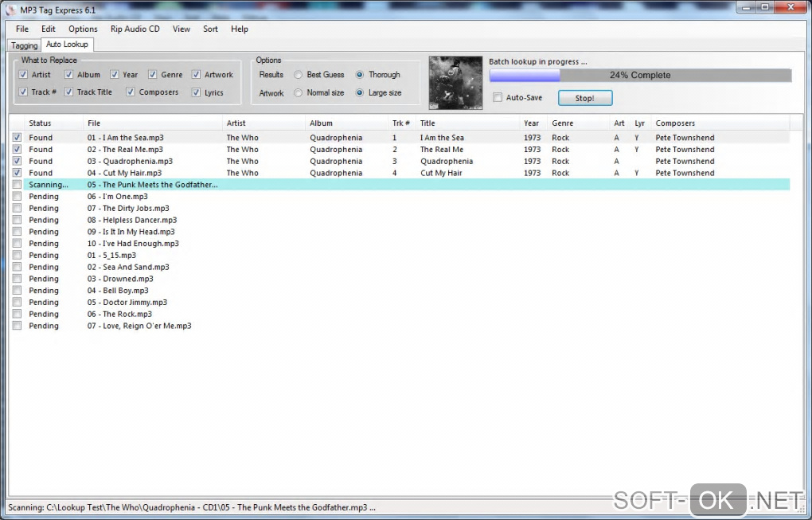Uncheck the 03 - Quadrophenia.mp3 row checkbox
Screen dimensions: 812x520
click(x=17, y=161)
